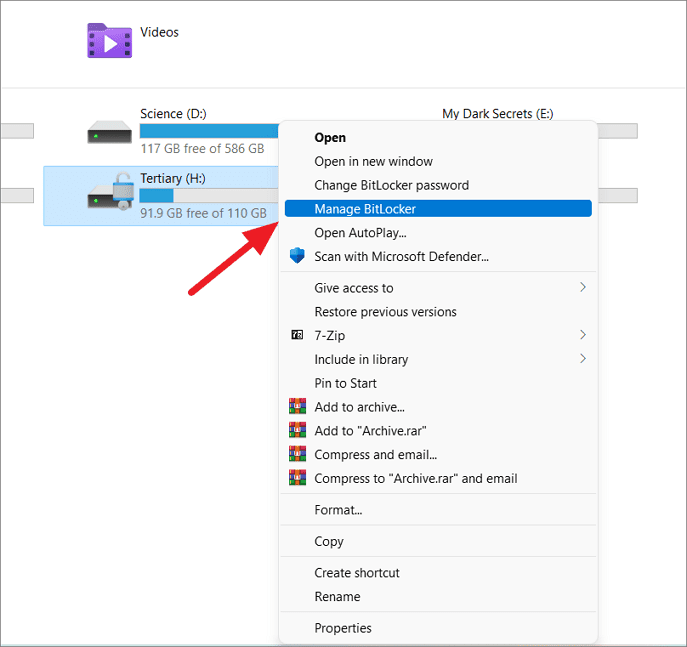Image resolution: width=687 pixels, height=647 pixels.
Task: Select Open in new window
Action: 438,161
